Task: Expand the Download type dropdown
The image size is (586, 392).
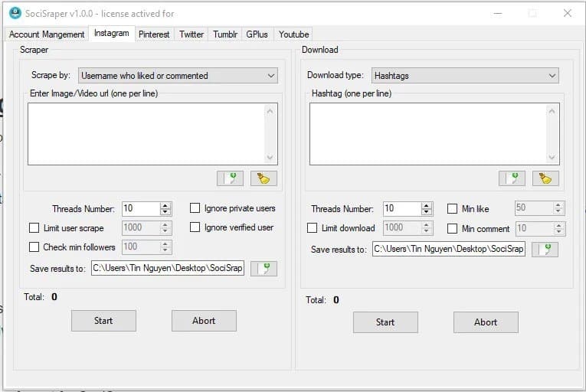Action: tap(465, 76)
